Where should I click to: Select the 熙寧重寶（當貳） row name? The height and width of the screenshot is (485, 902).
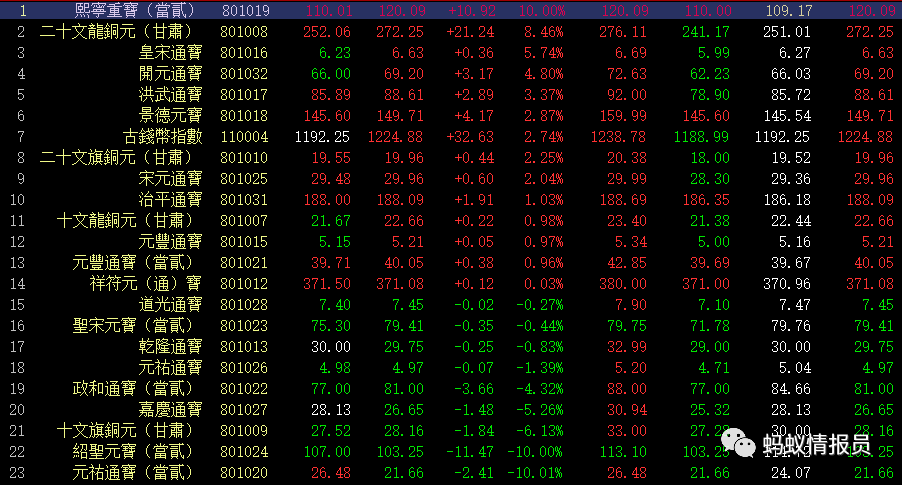click(x=135, y=10)
